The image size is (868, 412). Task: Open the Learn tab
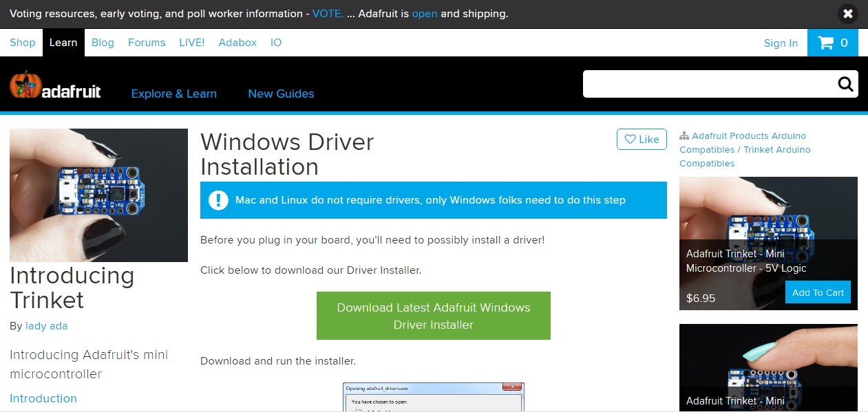click(x=63, y=43)
